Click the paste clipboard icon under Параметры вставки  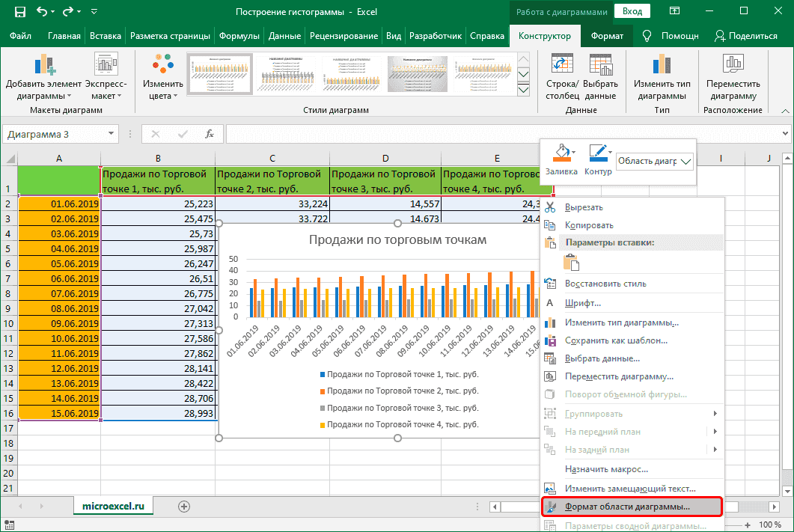[x=572, y=263]
